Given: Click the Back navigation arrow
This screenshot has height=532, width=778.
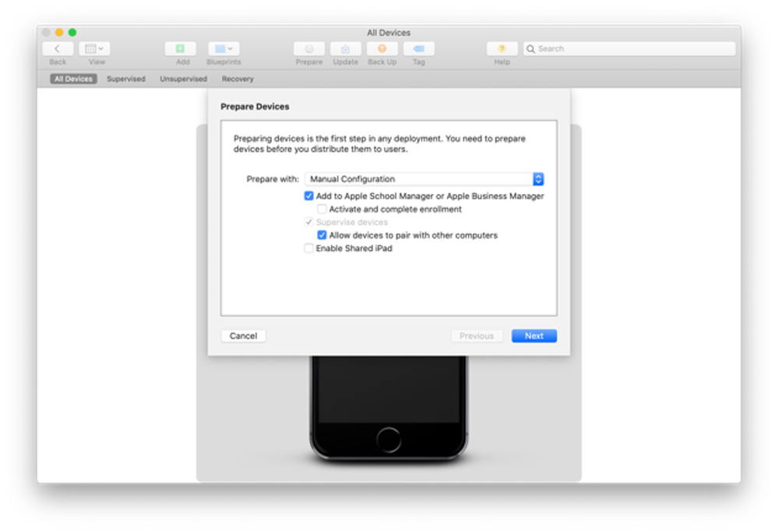Looking at the screenshot, I should [x=57, y=48].
